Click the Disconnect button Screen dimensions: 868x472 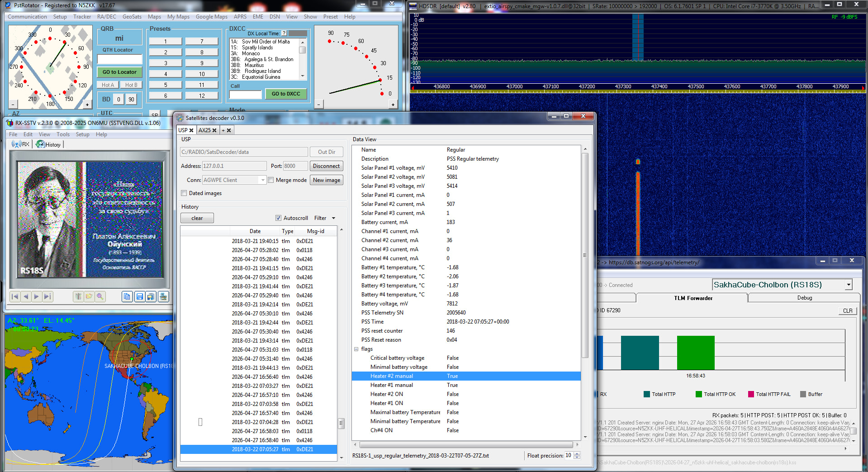click(x=326, y=166)
